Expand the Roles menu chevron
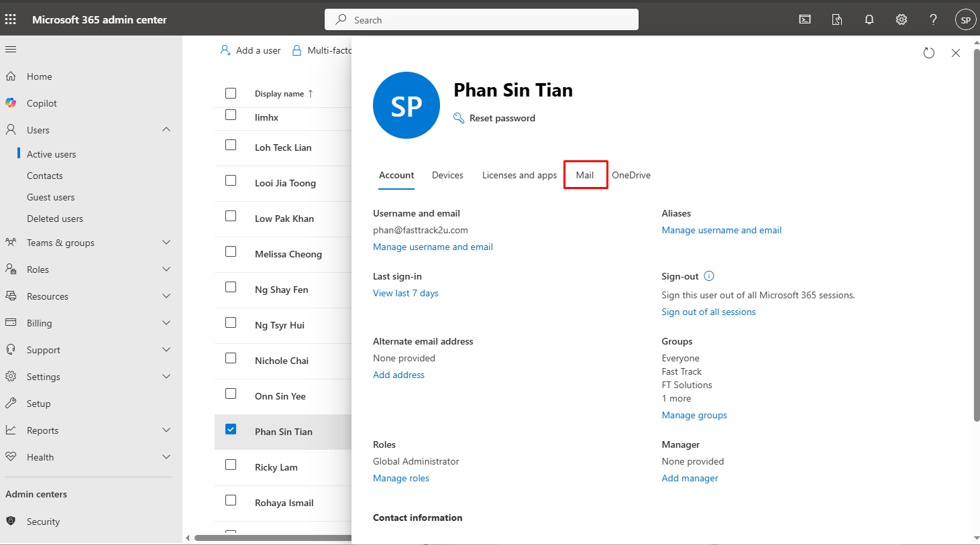980x545 pixels. 166,269
